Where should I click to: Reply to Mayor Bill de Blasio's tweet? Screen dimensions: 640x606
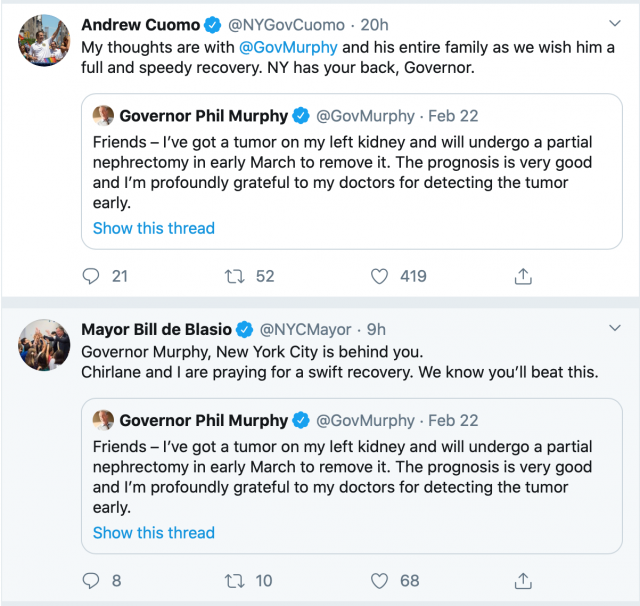(x=91, y=581)
